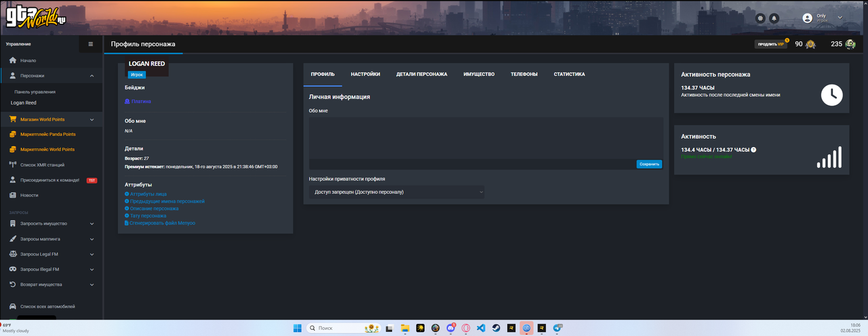This screenshot has width=868, height=336.
Task: Open Аттрибуты лица link
Action: 146,194
